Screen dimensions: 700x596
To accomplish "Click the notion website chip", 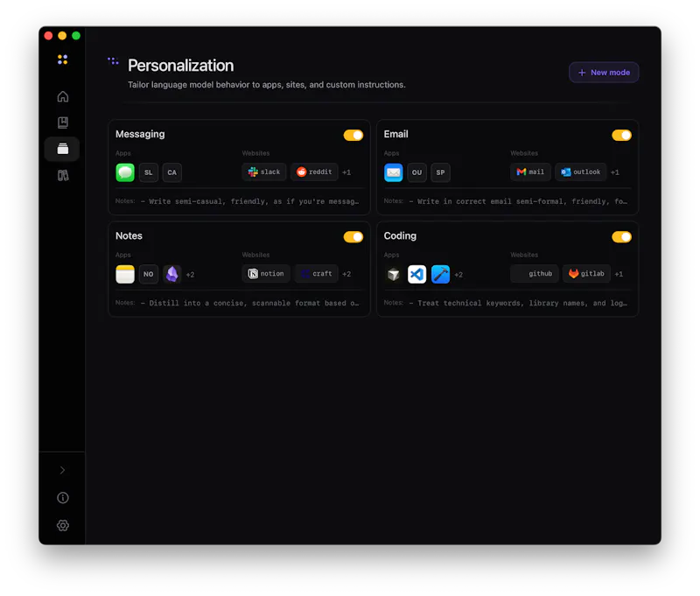I will coord(266,274).
